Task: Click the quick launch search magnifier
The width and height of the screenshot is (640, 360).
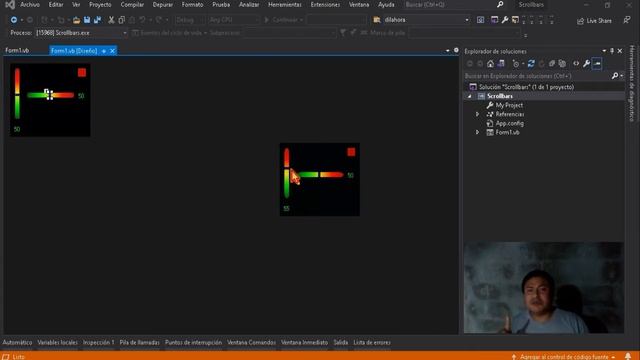Action: 500,4
